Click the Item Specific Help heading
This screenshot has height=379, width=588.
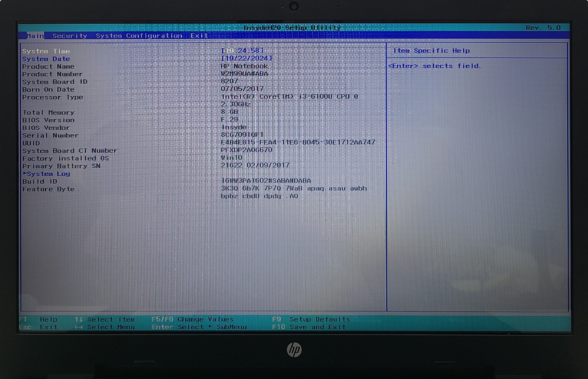pos(431,51)
